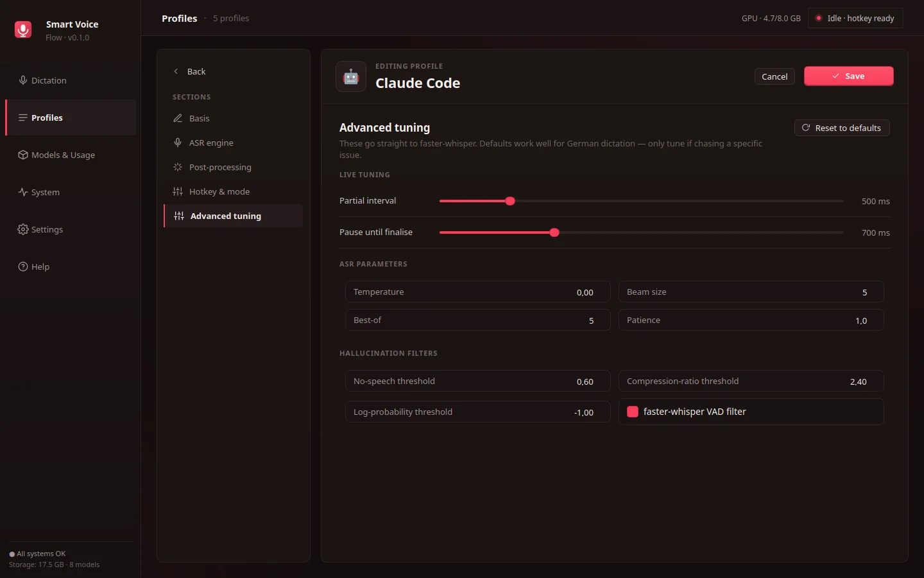
Task: Click the Best-of value field
Action: (477, 320)
